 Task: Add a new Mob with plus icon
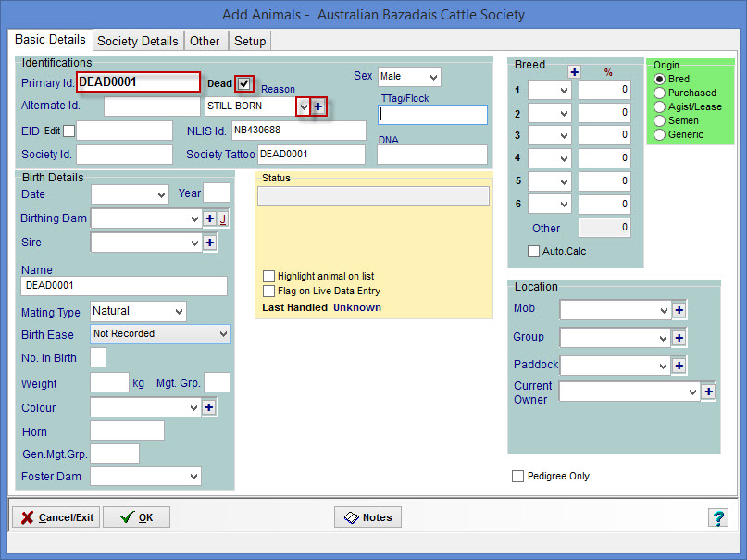coord(679,310)
